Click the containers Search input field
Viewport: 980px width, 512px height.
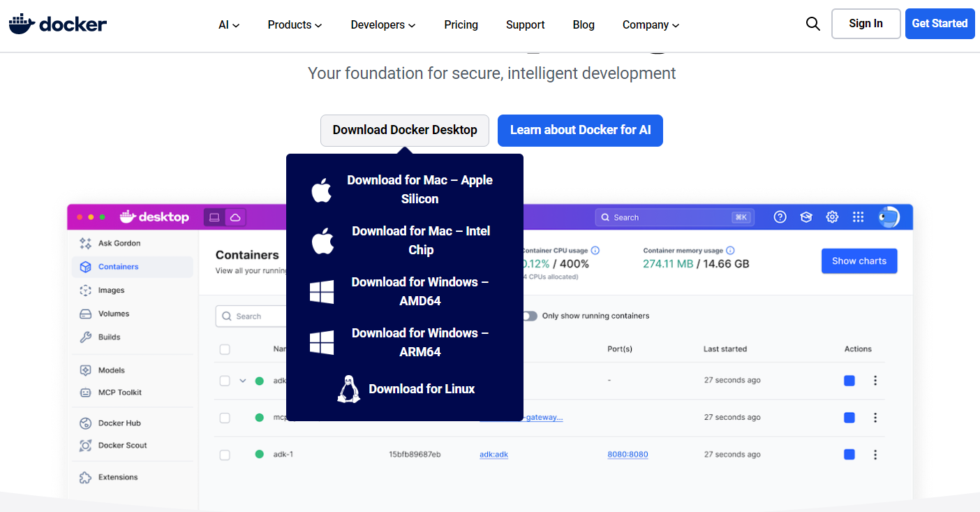pos(251,316)
